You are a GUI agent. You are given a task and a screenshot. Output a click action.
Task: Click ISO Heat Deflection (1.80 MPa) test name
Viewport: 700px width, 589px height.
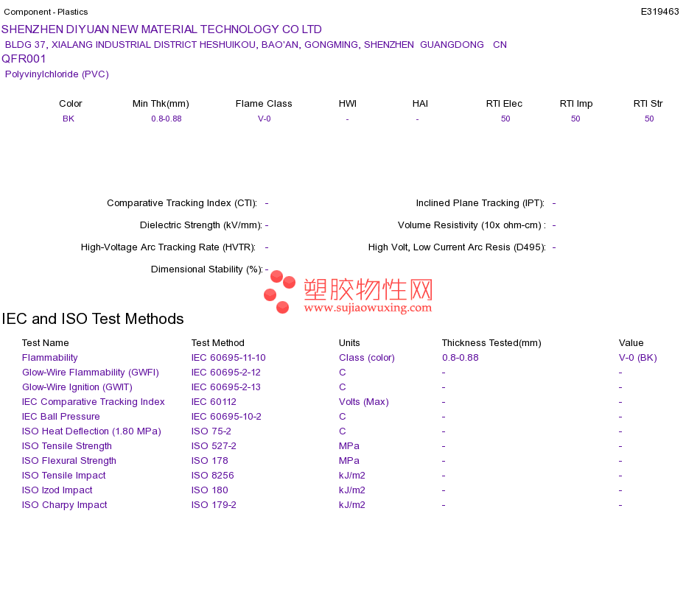91,431
